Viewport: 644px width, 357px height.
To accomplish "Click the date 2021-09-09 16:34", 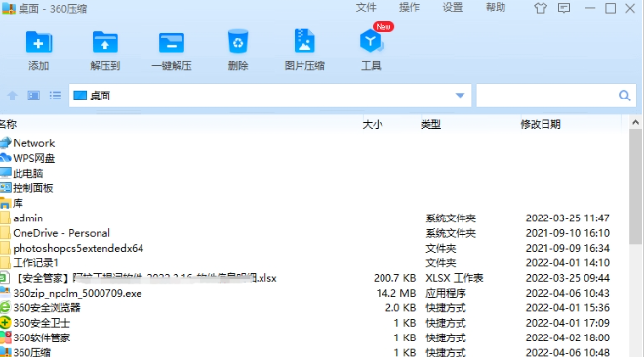I will 568,248.
